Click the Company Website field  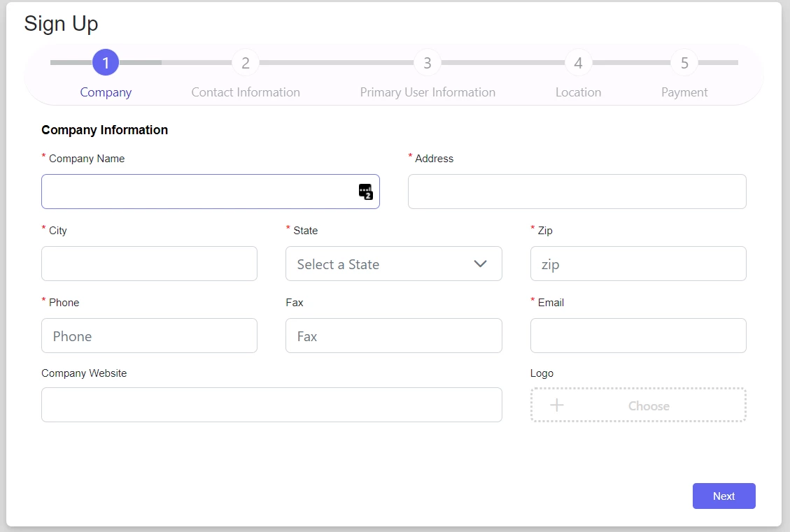pos(271,405)
